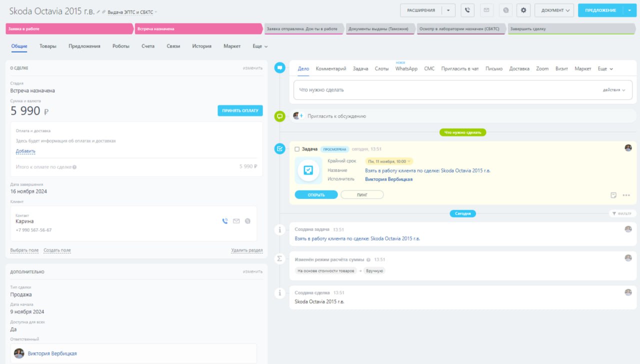Click the phone call icon in top toolbar
Viewport: 640px width, 364px height.
(467, 10)
